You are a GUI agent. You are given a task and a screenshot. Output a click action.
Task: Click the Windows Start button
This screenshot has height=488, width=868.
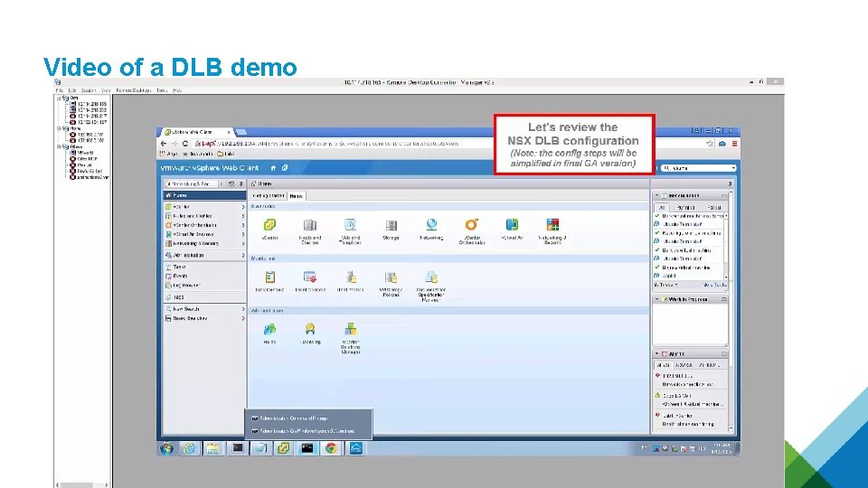coord(166,448)
